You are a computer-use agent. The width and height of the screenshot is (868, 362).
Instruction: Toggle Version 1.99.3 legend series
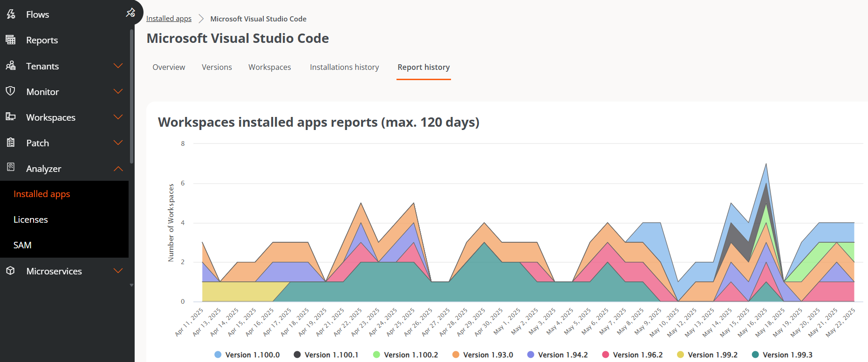point(782,355)
